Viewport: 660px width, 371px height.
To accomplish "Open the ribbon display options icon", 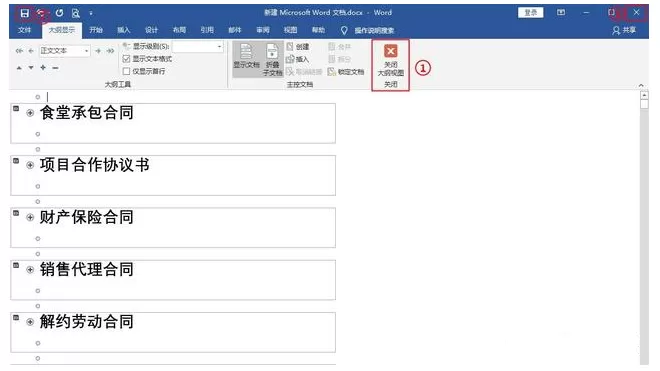I will click(x=561, y=13).
